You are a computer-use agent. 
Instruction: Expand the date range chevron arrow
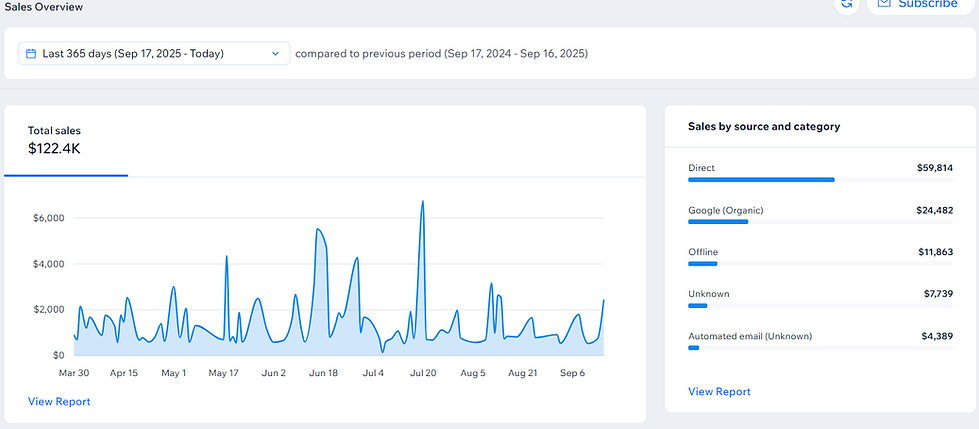coord(275,54)
